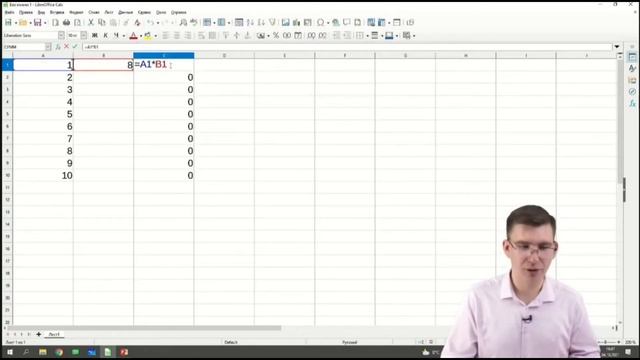Open the Format menu

76,12
